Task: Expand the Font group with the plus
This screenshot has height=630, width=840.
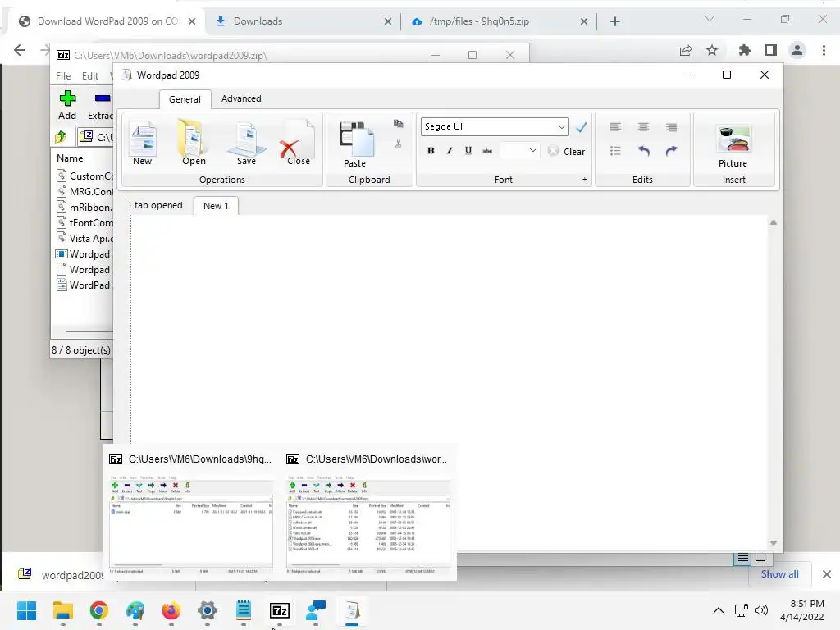Action: pyautogui.click(x=584, y=180)
